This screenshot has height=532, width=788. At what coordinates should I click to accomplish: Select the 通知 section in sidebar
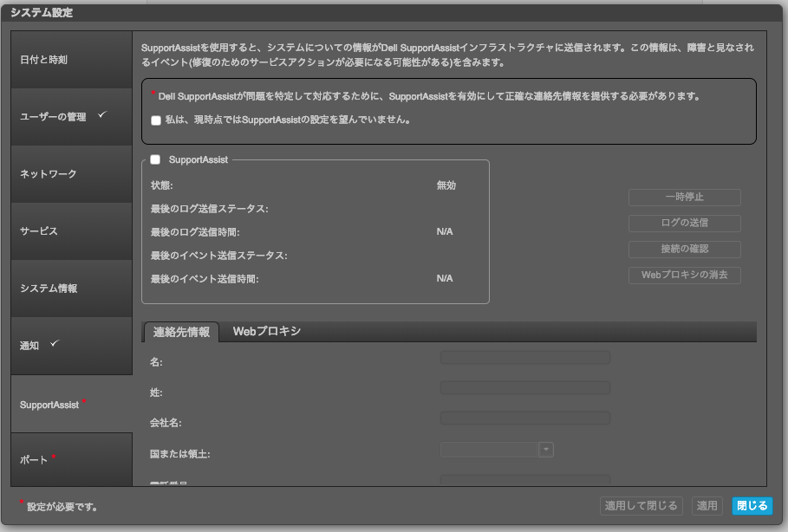[71, 346]
